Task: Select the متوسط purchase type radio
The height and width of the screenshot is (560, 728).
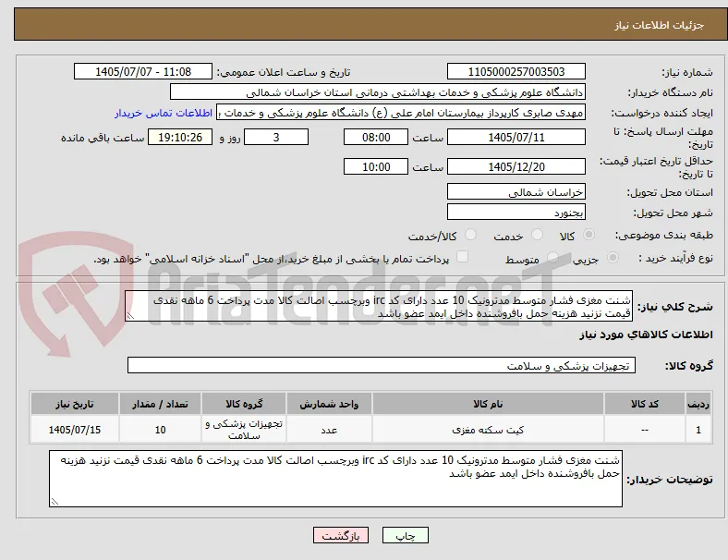Action: point(552,257)
